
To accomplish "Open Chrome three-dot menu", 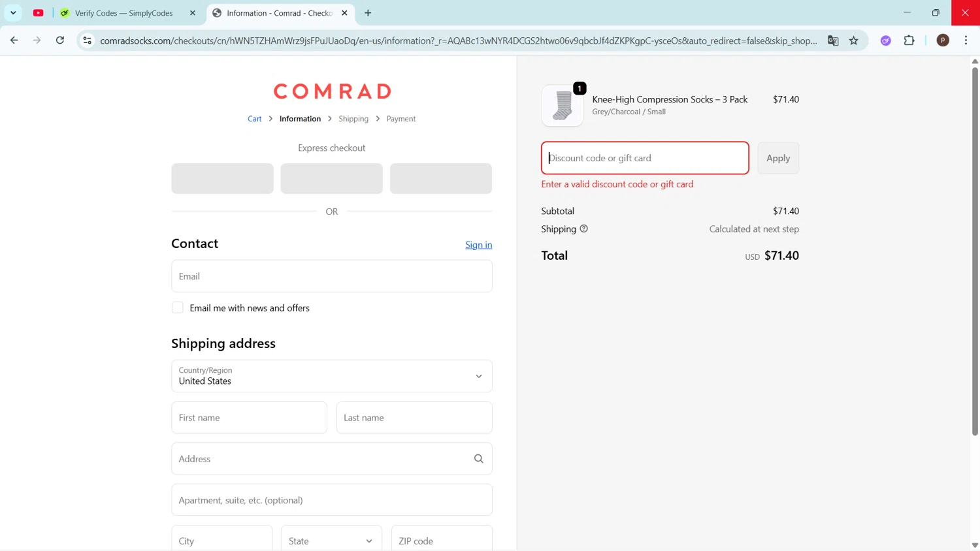I will 966,40.
